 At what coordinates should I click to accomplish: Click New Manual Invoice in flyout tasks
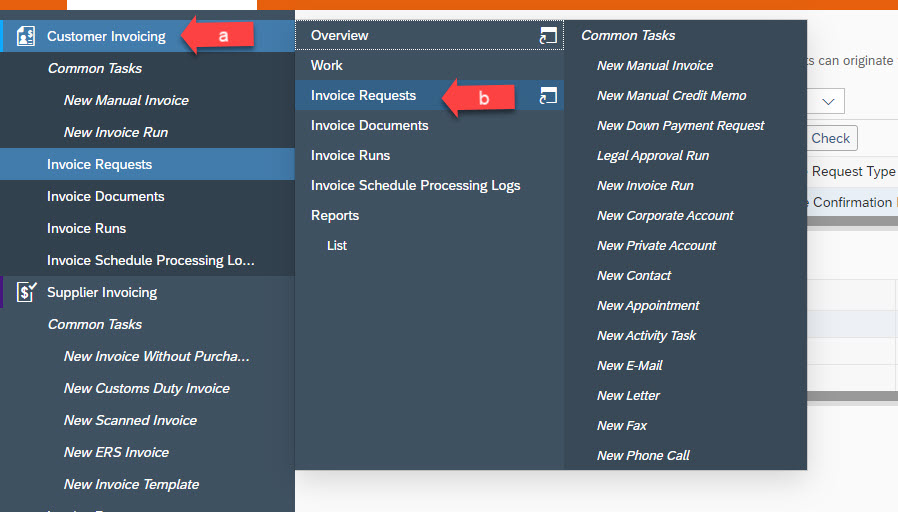pos(655,66)
